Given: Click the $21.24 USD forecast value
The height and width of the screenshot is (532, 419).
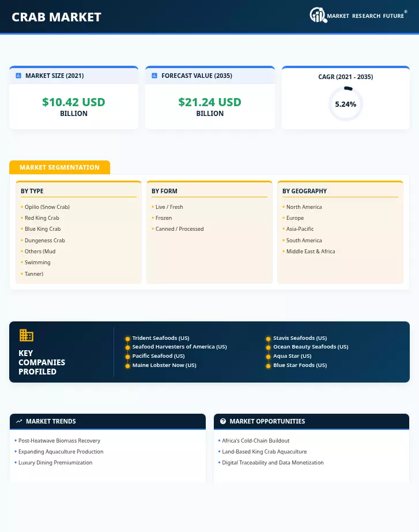Looking at the screenshot, I should click(x=210, y=102).
